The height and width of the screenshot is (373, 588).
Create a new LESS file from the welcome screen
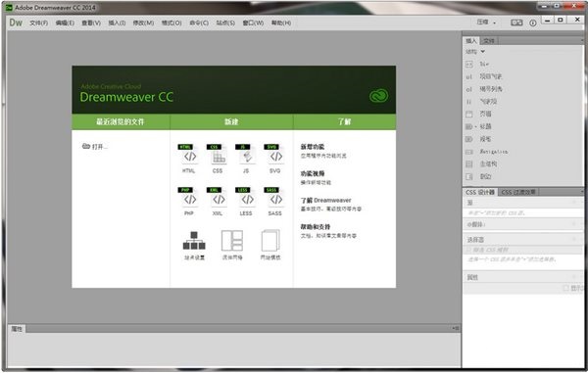(x=246, y=201)
